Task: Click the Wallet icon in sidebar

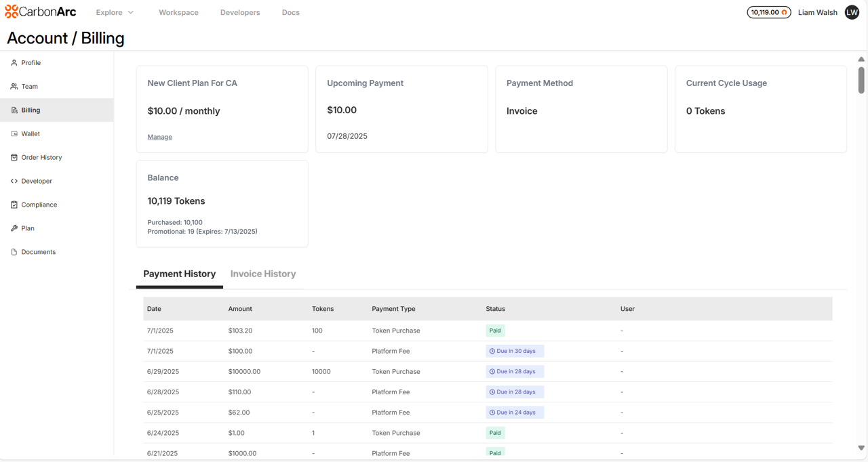Action: [14, 133]
